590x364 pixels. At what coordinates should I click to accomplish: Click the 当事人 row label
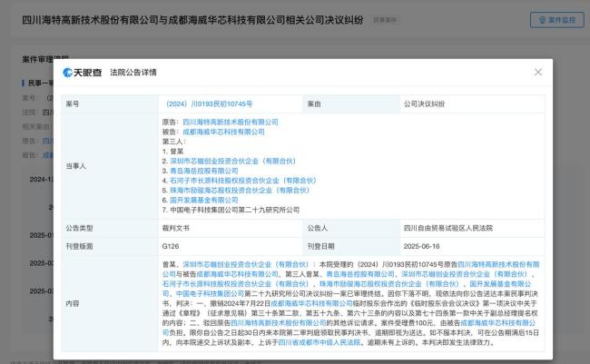[76, 166]
